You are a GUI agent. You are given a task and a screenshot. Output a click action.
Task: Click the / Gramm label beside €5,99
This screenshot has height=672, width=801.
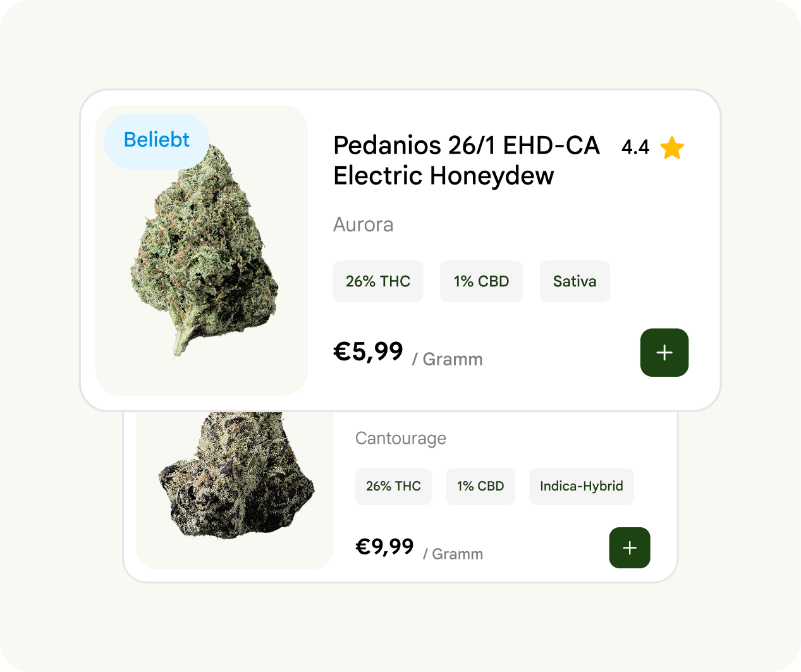pos(448,360)
